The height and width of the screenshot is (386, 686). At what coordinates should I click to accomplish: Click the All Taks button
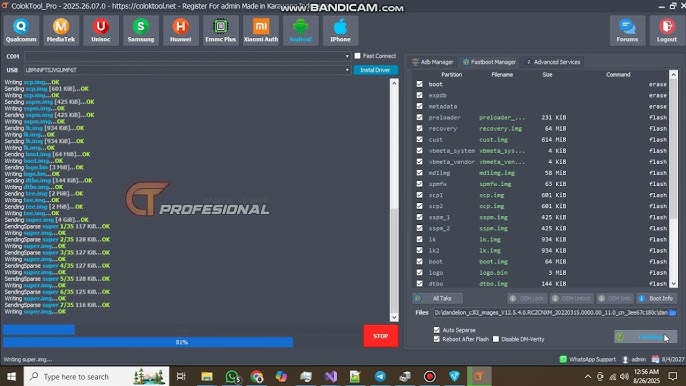point(438,298)
